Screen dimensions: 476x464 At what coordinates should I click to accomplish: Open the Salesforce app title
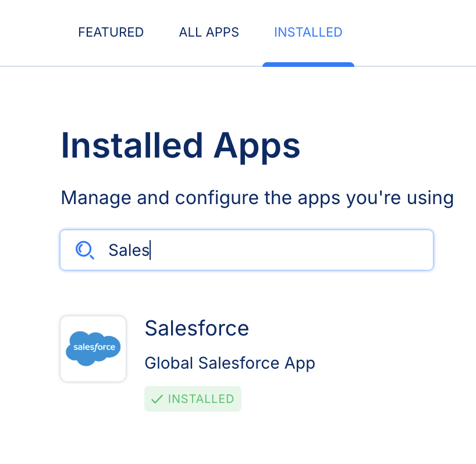(x=197, y=329)
